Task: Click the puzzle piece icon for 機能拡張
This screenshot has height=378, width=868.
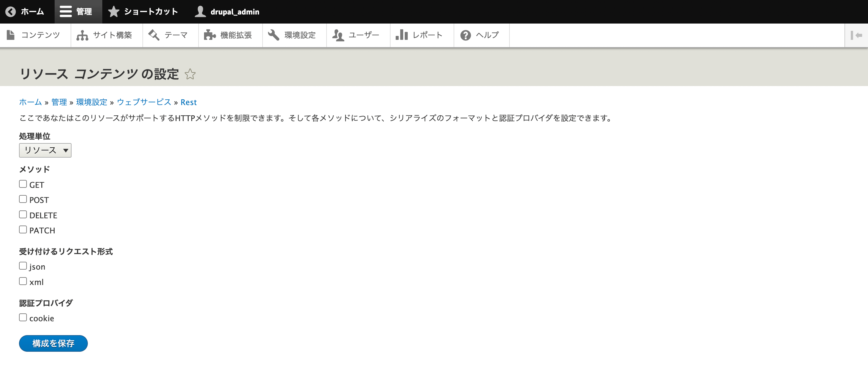Action: click(209, 35)
